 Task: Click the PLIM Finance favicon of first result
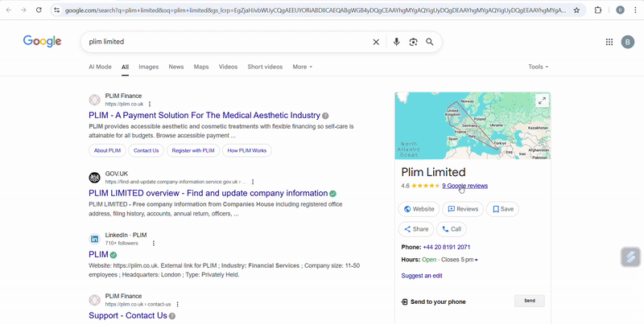(x=94, y=100)
